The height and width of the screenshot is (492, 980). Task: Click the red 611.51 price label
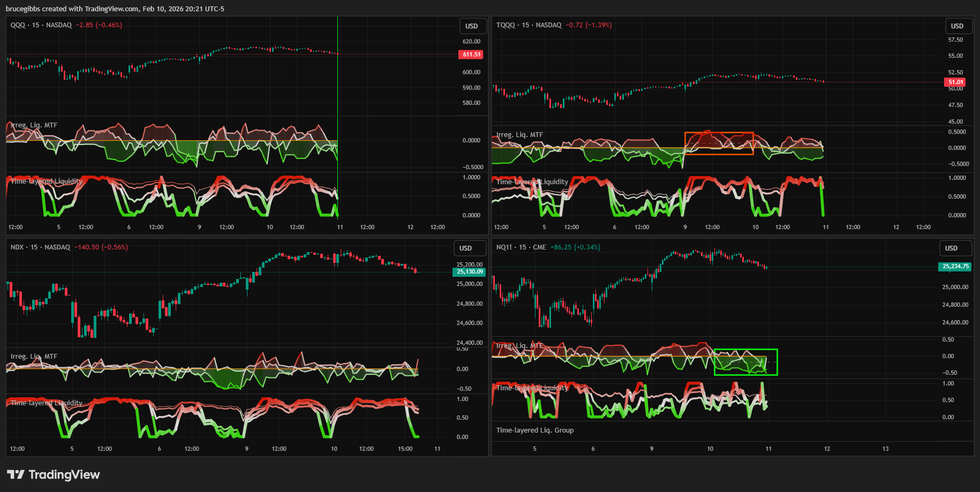[x=471, y=55]
